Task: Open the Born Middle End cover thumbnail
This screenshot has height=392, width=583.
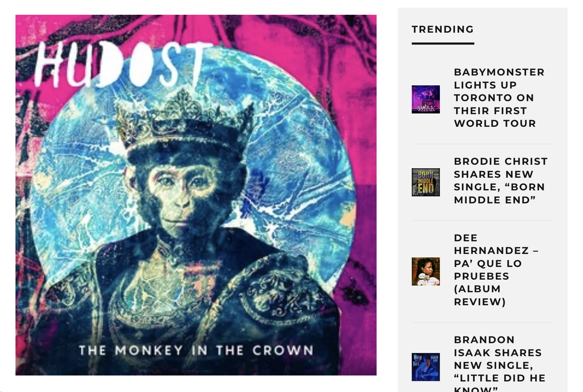Action: point(425,182)
